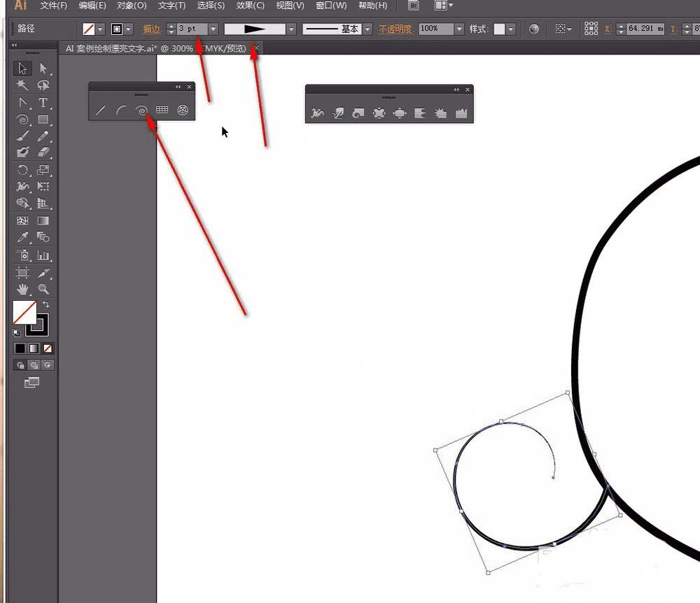Open the 效果(C) menu

click(250, 6)
